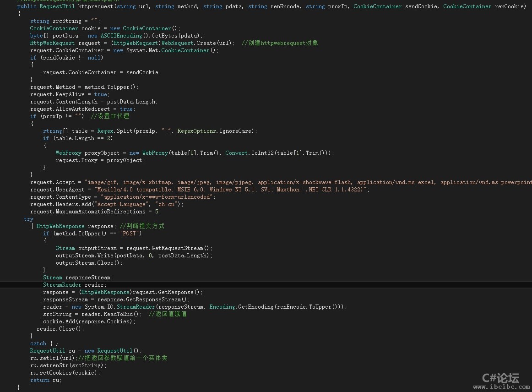Place cursor on request.KeepAlive line

tap(69, 94)
